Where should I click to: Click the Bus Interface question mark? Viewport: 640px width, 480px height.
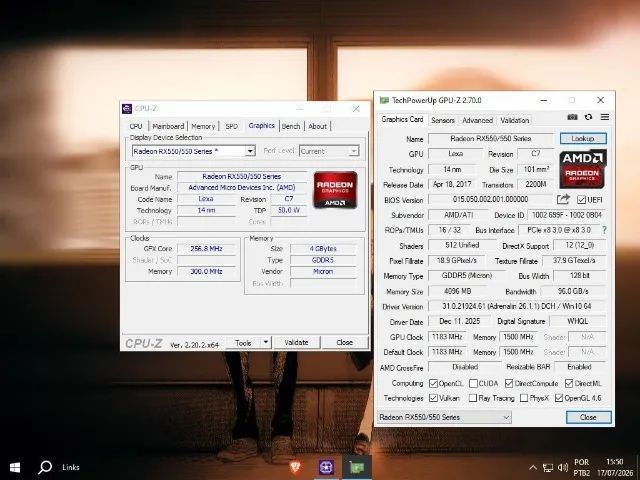click(604, 230)
